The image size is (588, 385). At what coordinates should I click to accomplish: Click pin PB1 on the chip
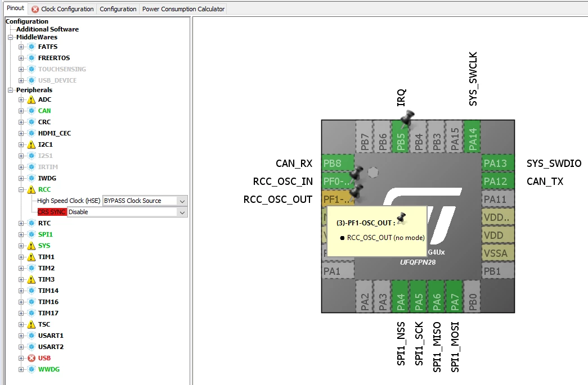[x=498, y=271]
